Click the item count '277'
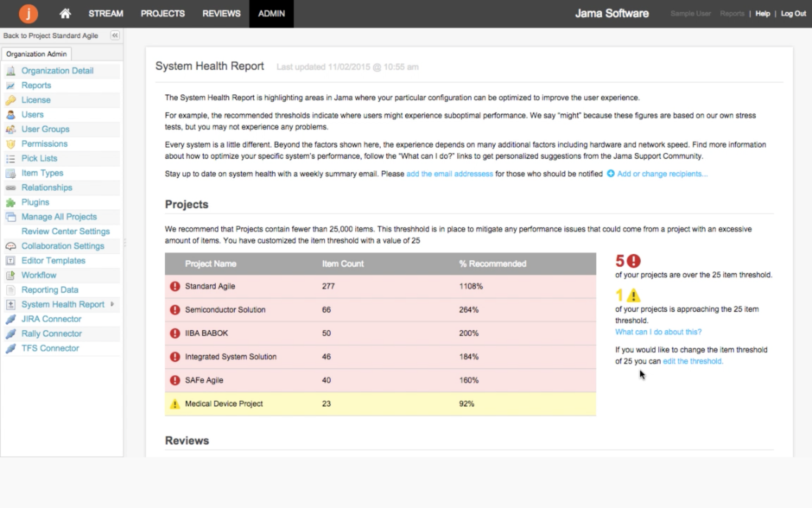Screen dimensions: 812x508 (x=329, y=286)
